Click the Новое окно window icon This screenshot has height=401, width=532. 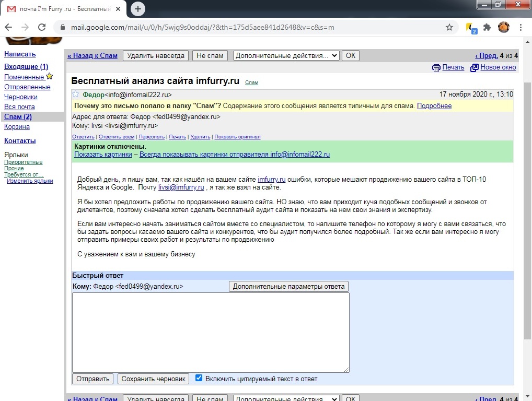475,67
